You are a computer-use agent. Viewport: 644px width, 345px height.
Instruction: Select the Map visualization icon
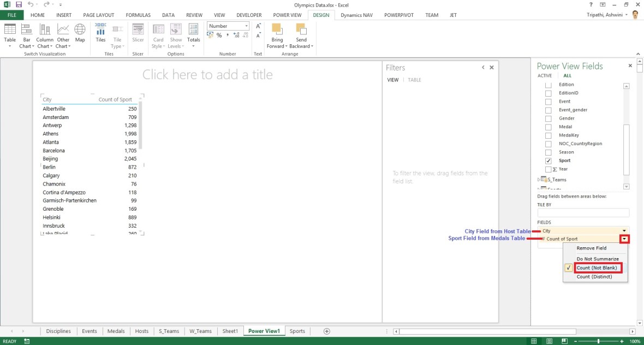pos(80,30)
